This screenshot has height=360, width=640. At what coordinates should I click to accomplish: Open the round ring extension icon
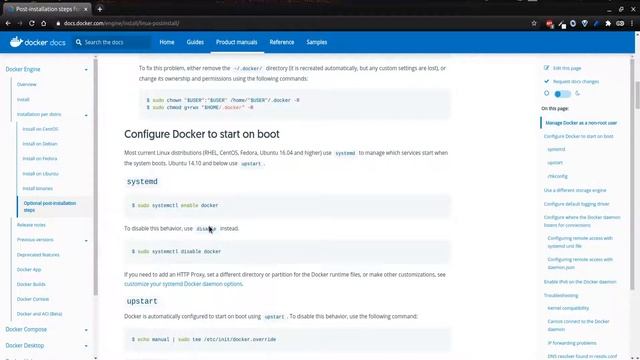click(x=573, y=23)
